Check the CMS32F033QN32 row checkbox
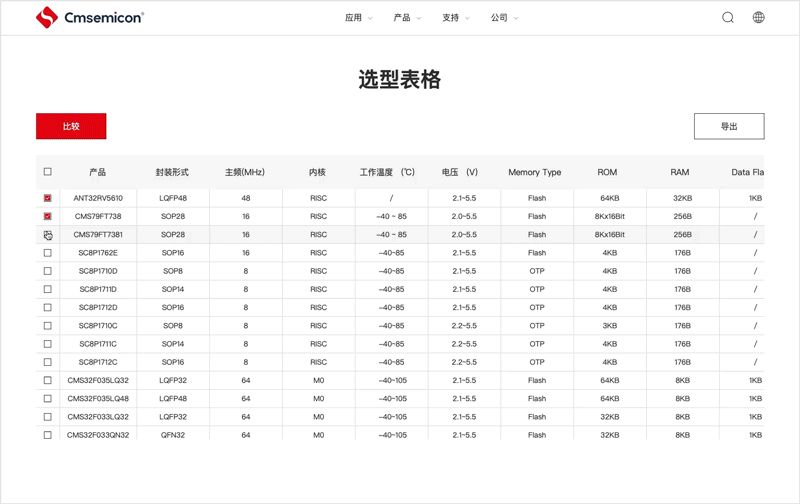 47,435
